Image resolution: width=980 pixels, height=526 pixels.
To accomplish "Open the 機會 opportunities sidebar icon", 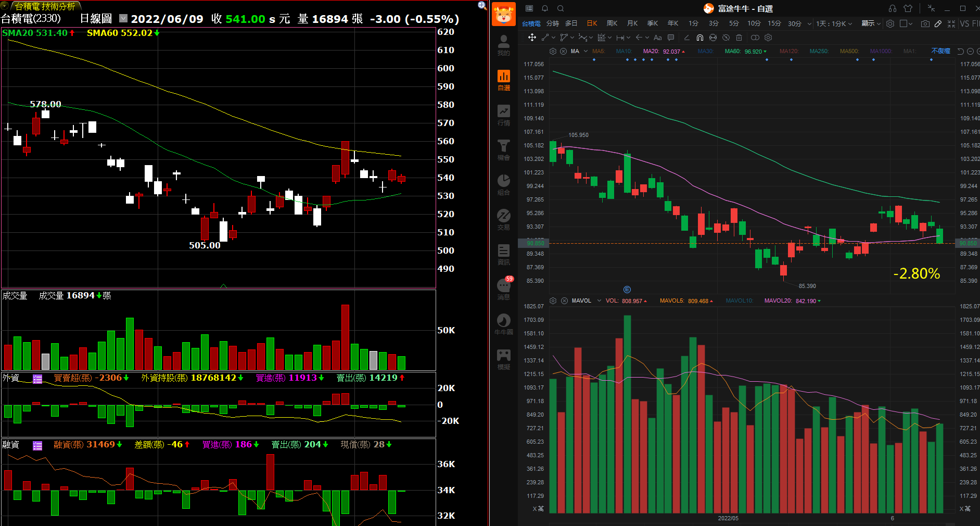I will (x=503, y=149).
